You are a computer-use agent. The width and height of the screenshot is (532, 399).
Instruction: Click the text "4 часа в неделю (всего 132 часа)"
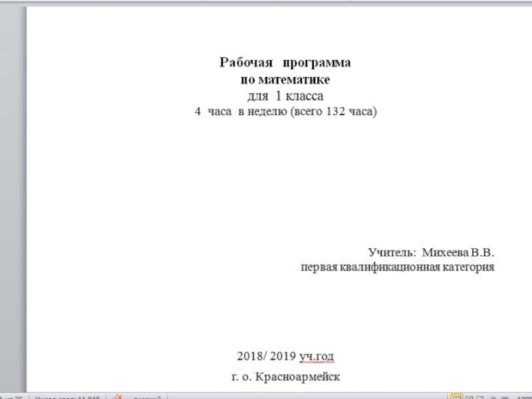click(x=286, y=111)
